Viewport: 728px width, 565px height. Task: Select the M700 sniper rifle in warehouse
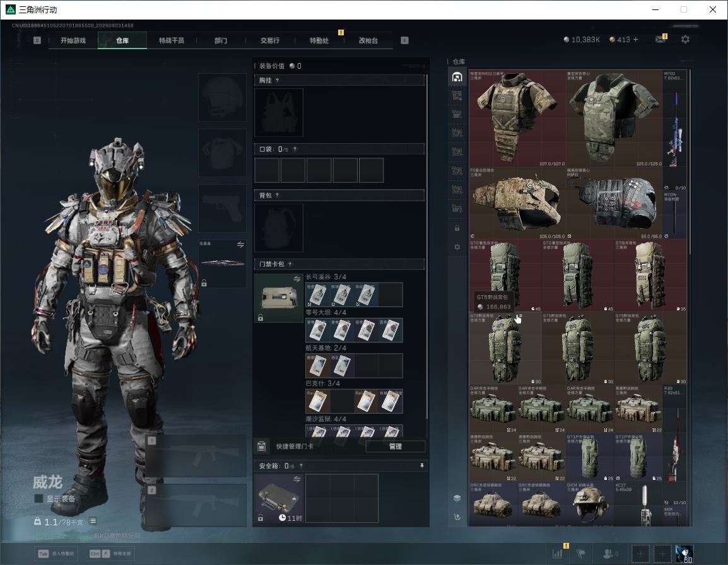point(674,131)
